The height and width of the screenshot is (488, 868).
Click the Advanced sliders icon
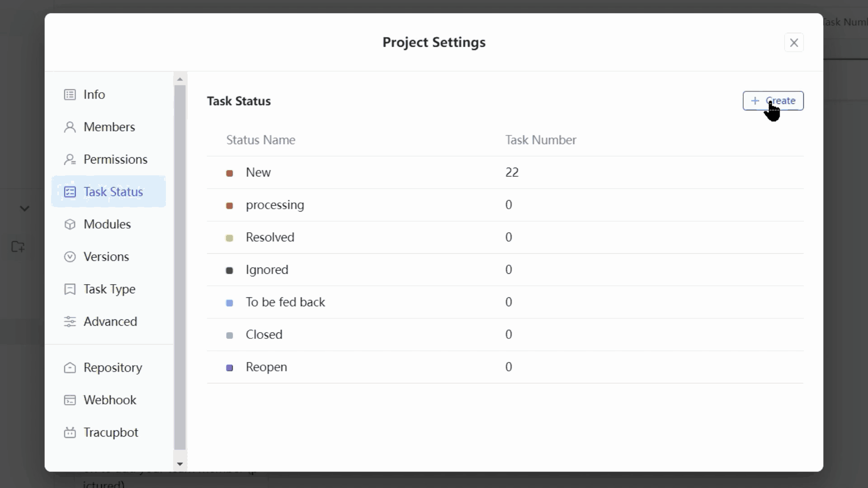click(x=71, y=322)
